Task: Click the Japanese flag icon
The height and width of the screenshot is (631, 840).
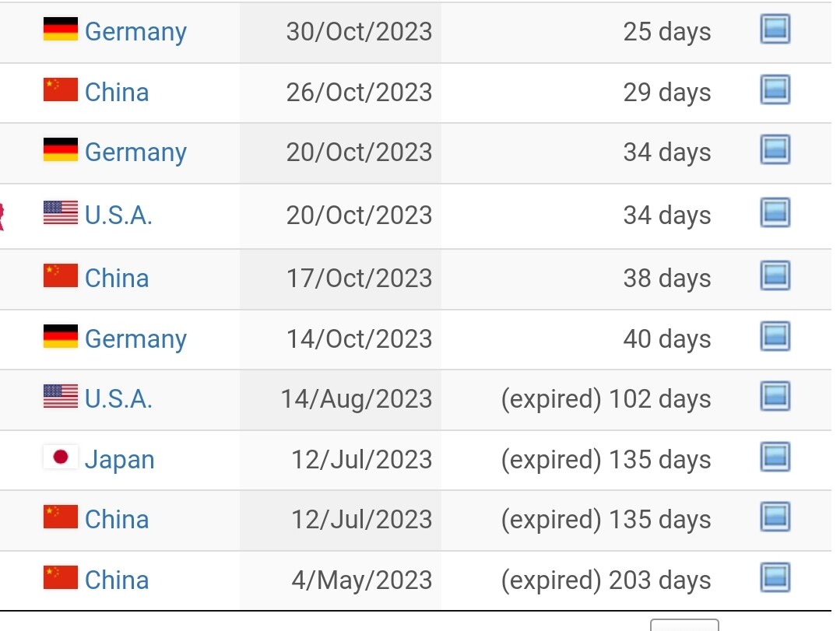Action: (61, 457)
